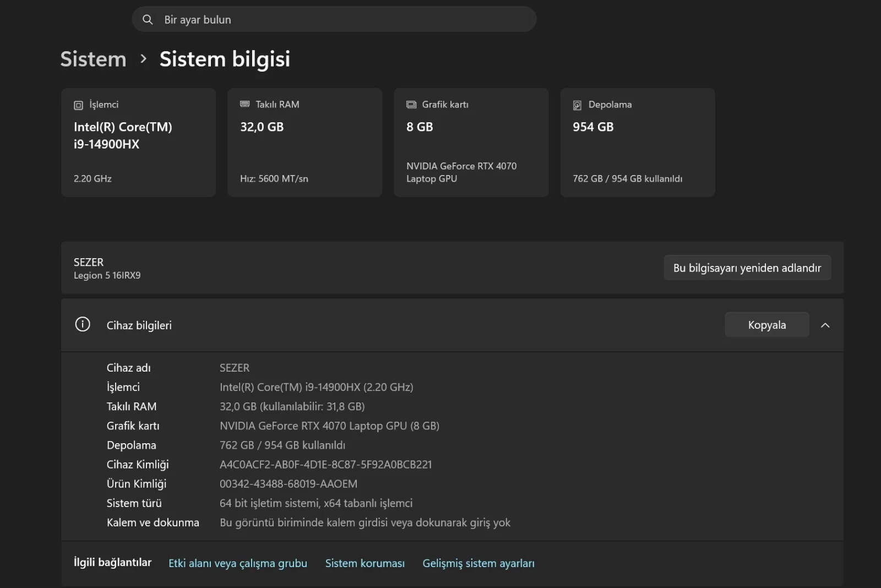The width and height of the screenshot is (881, 588).
Task: Click '32,0 GB (kullanılabilir: 31,8 GB)' value
Action: (x=292, y=406)
